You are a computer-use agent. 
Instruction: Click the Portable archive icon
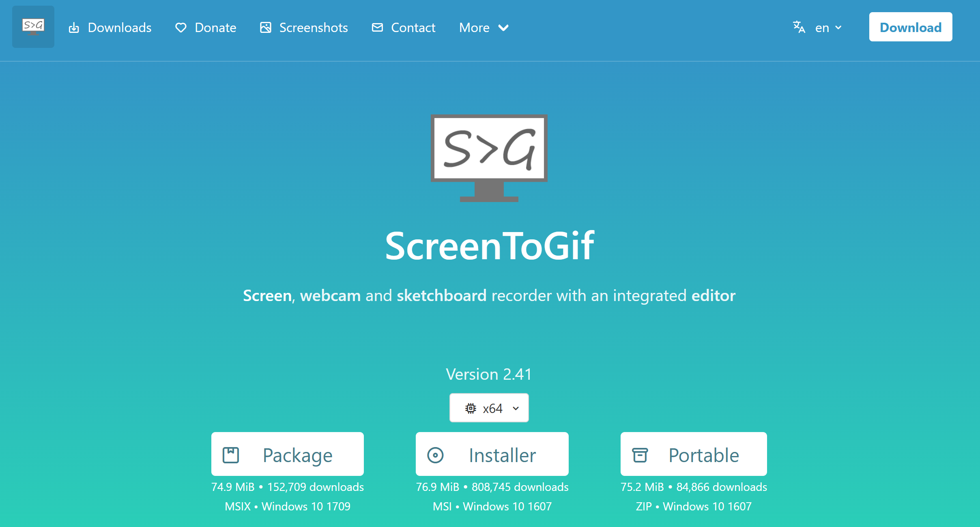coord(640,455)
